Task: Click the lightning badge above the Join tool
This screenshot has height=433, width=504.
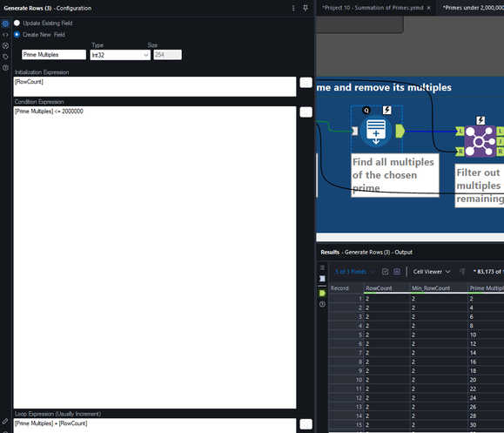Action: (480, 120)
